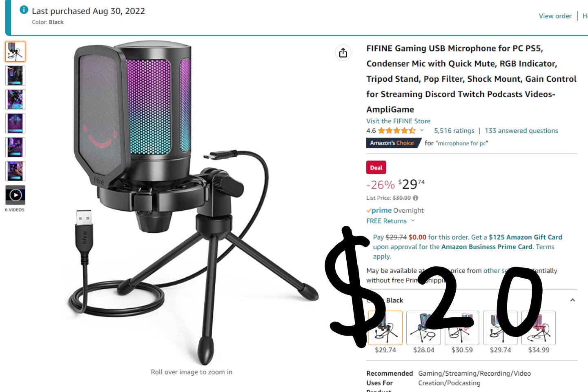Open the star rating breakdown chevron
The height and width of the screenshot is (392, 588).
coord(422,131)
